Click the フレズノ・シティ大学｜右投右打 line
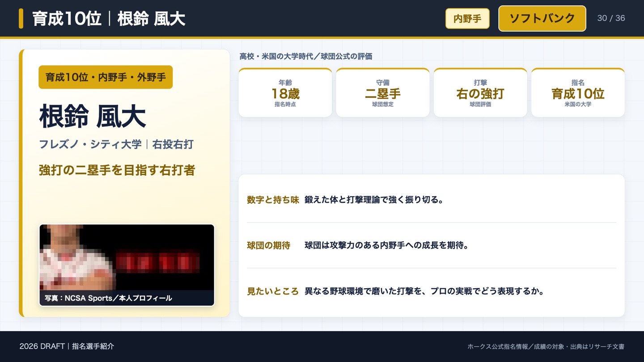Image resolution: width=644 pixels, height=362 pixels. point(116,144)
